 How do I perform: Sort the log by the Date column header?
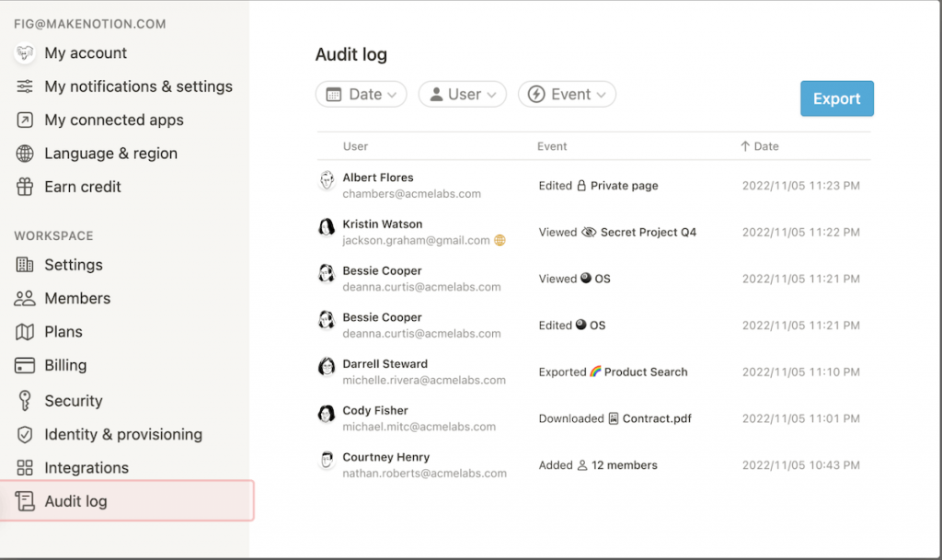point(765,146)
